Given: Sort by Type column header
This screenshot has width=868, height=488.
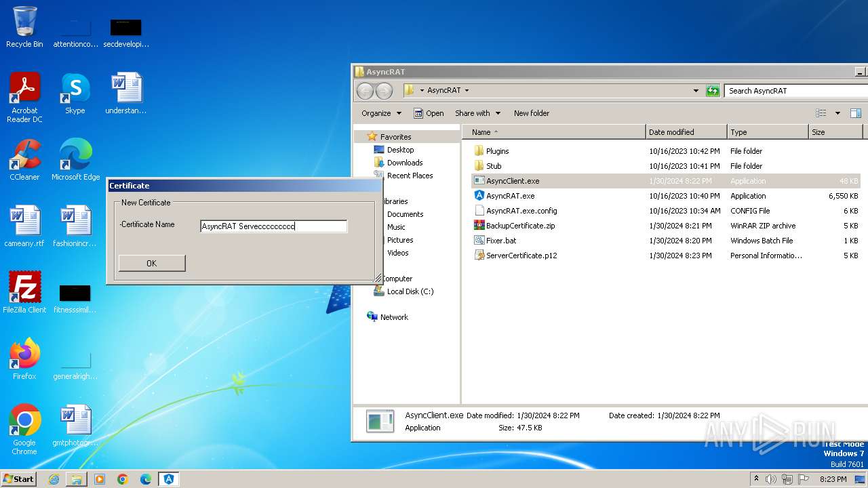Looking at the screenshot, I should click(768, 132).
